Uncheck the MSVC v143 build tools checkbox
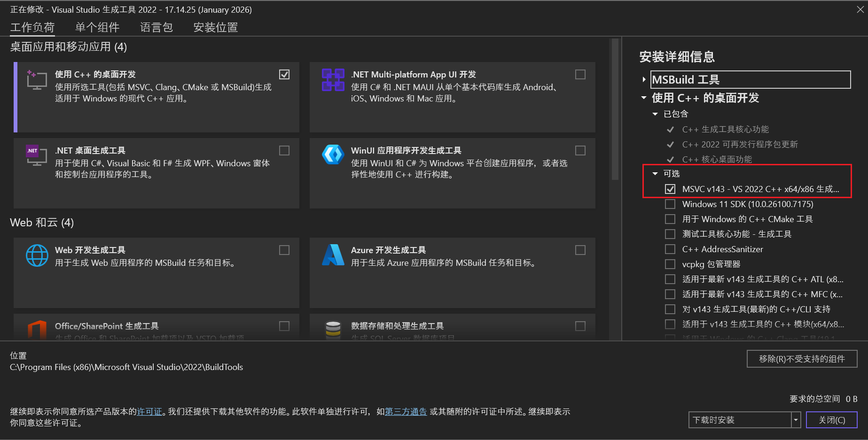The height and width of the screenshot is (440, 868). (x=670, y=189)
